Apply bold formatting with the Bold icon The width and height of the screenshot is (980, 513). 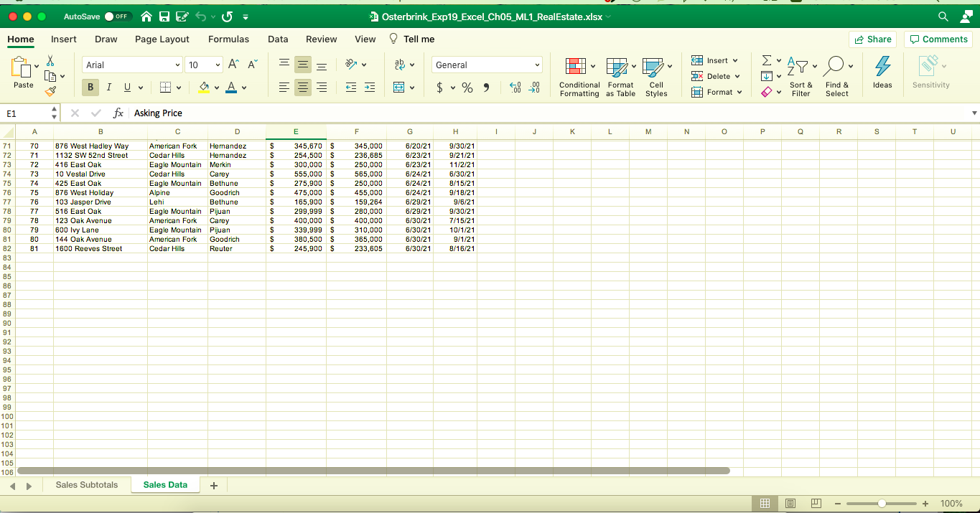[x=89, y=87]
